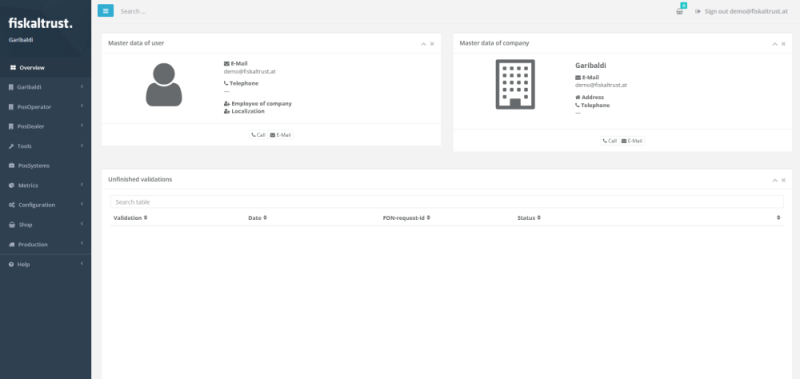Click the chevron next to Tools
This screenshot has height=379, width=800.
point(82,145)
